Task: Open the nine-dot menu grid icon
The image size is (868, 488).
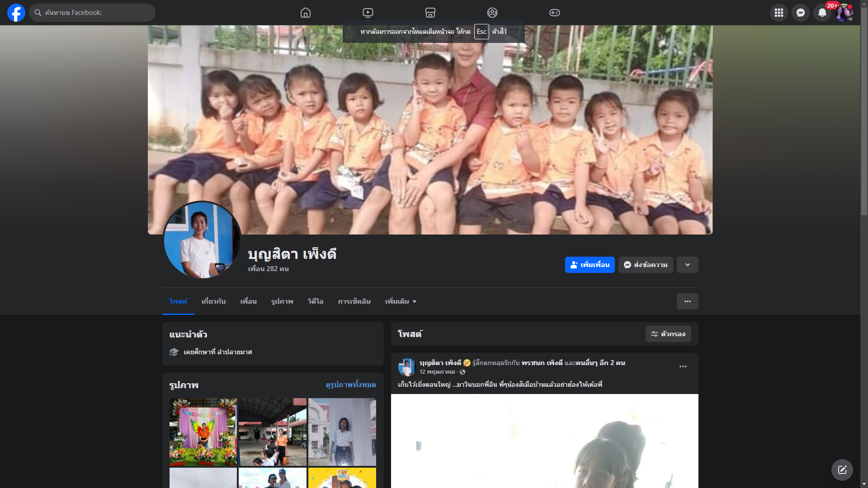Action: (778, 13)
